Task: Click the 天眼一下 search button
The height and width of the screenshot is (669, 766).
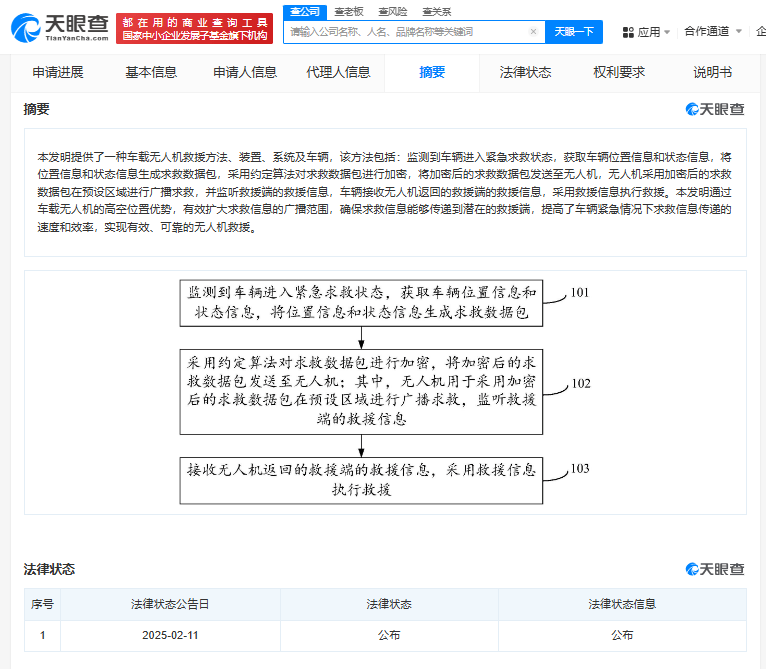Action: pyautogui.click(x=574, y=32)
